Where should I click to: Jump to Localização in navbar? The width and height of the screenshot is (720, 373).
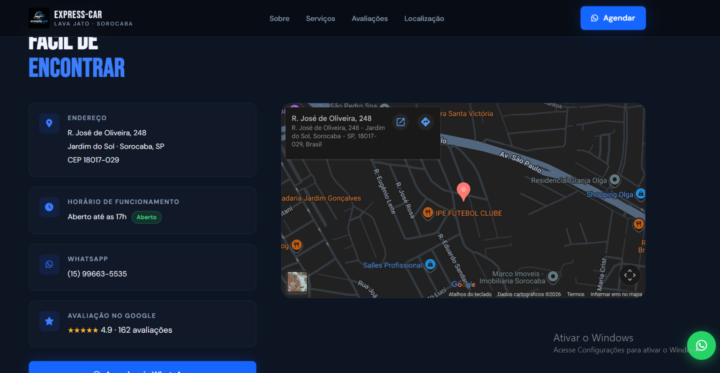424,19
